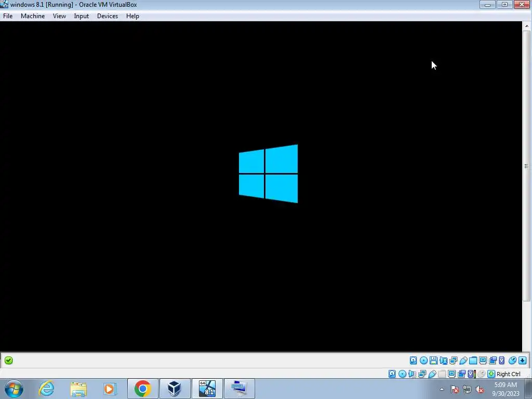Image resolution: width=532 pixels, height=399 pixels.
Task: Open the File menu
Action: [x=8, y=16]
